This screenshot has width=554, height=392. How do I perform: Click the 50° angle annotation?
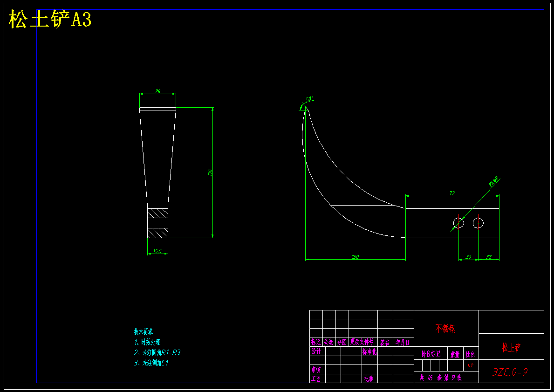(310, 99)
